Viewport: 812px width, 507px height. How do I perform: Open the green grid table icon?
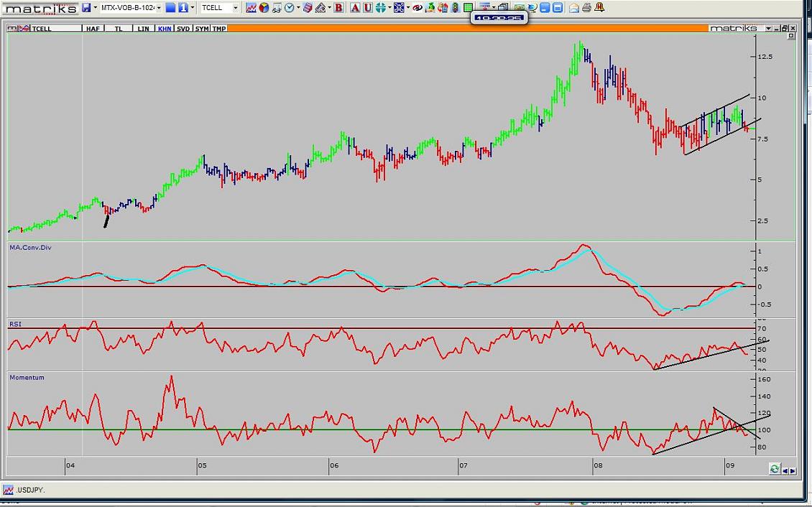coord(468,7)
